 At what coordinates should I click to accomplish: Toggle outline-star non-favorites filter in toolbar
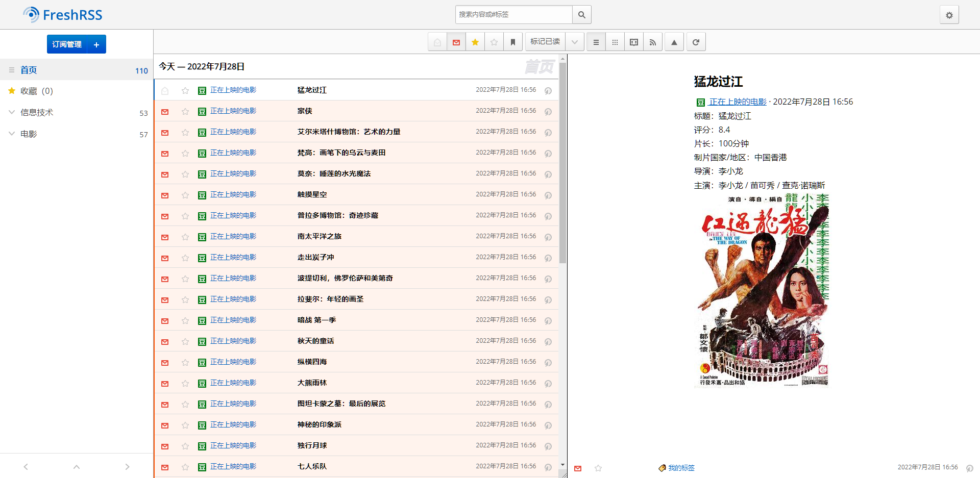click(494, 42)
